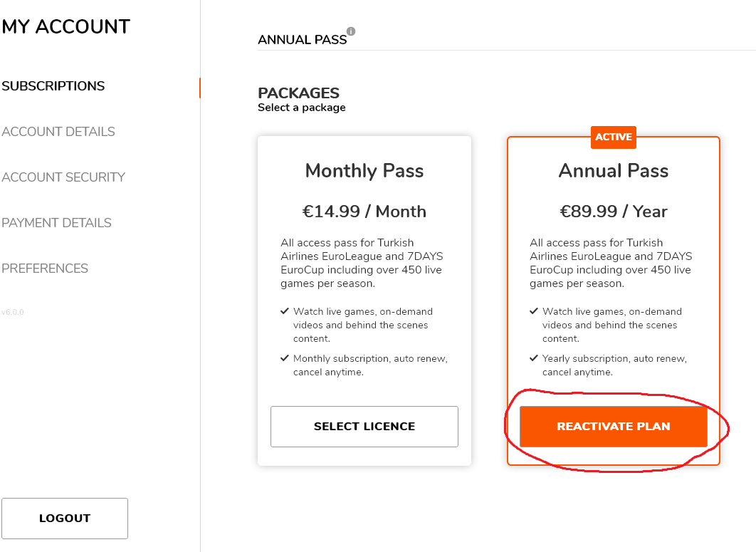756x552 pixels.
Task: Open ACCOUNT SECURITY settings
Action: tap(63, 177)
